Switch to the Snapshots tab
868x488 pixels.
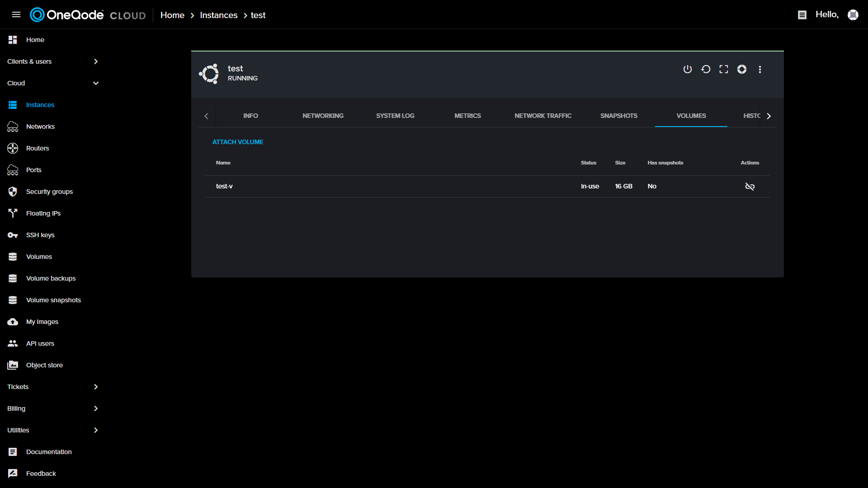point(618,116)
